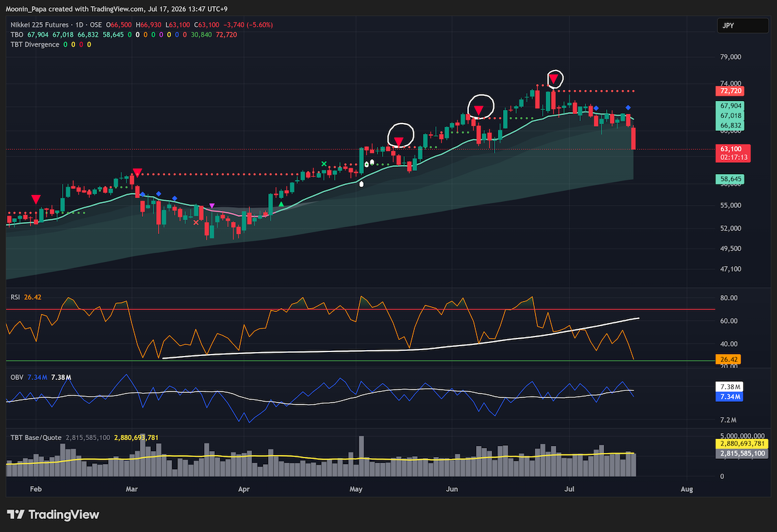The width and height of the screenshot is (777, 532).
Task: Click the blue diamond nearest the final red candle
Action: pyautogui.click(x=627, y=107)
